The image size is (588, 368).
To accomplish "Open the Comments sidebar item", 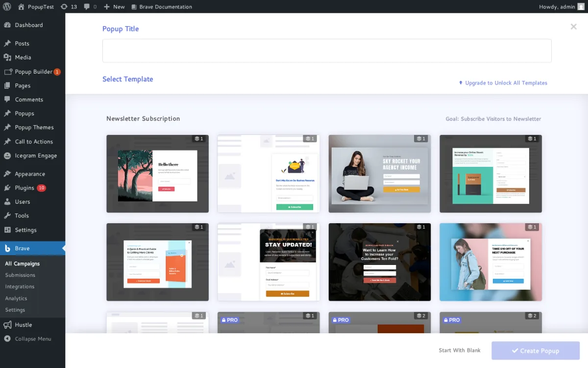I will tap(32, 99).
